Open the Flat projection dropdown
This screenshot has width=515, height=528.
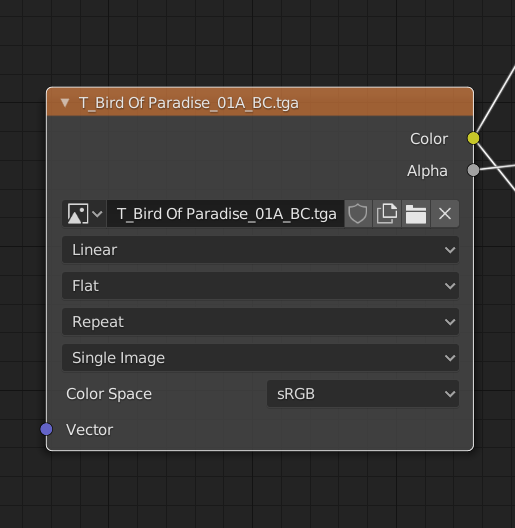(x=260, y=286)
